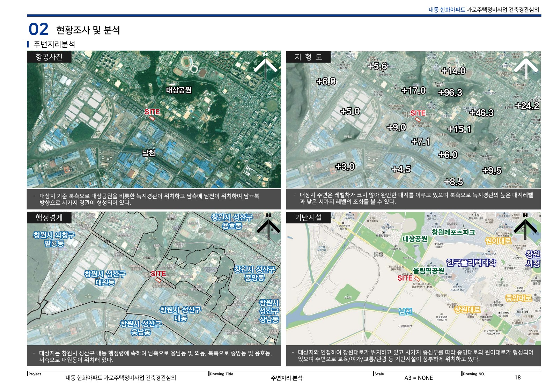554x392 pixels.
Task: Click the 대상공원 label on aerial photo
Action: (179, 90)
